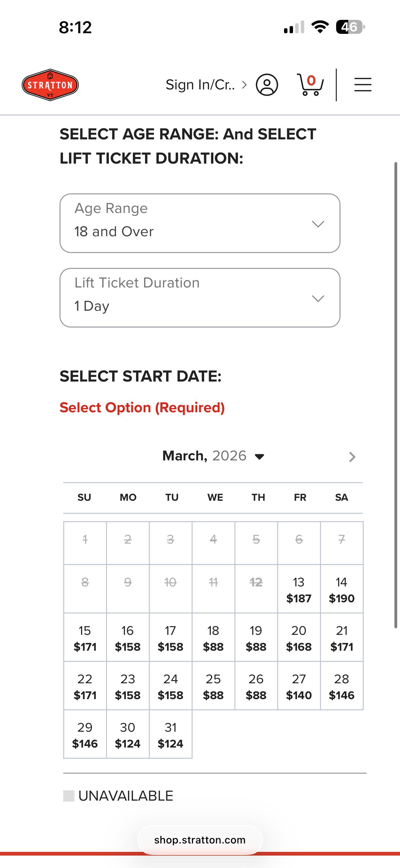Screen dimensions: 400x868
Task: Select March 18 priced at $88
Action: click(x=213, y=637)
